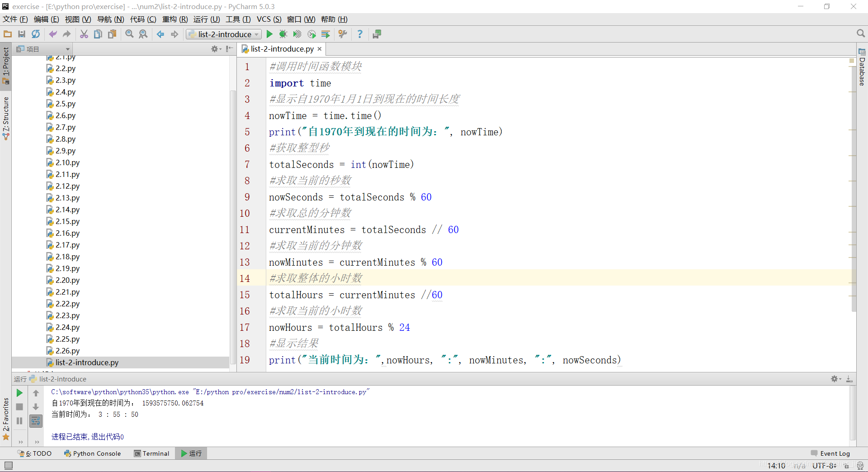Run list-2-introduce with the green toolbar play
The width and height of the screenshot is (868, 472).
(x=269, y=34)
